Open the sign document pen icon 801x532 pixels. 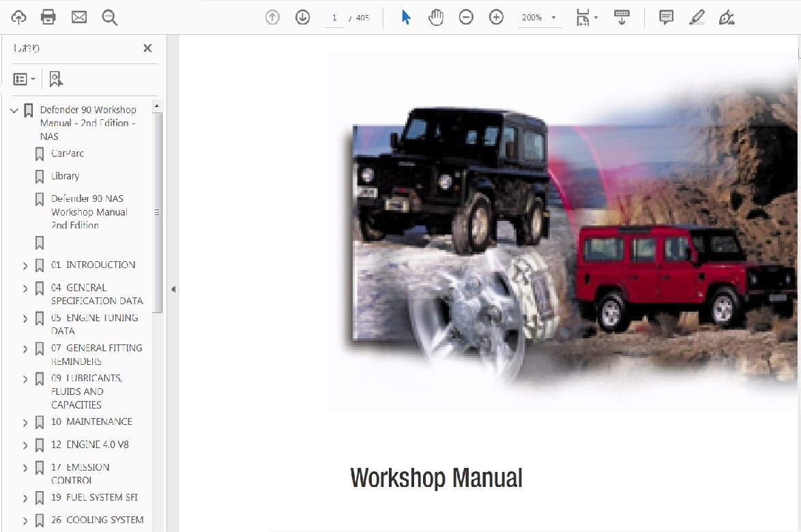pos(727,17)
